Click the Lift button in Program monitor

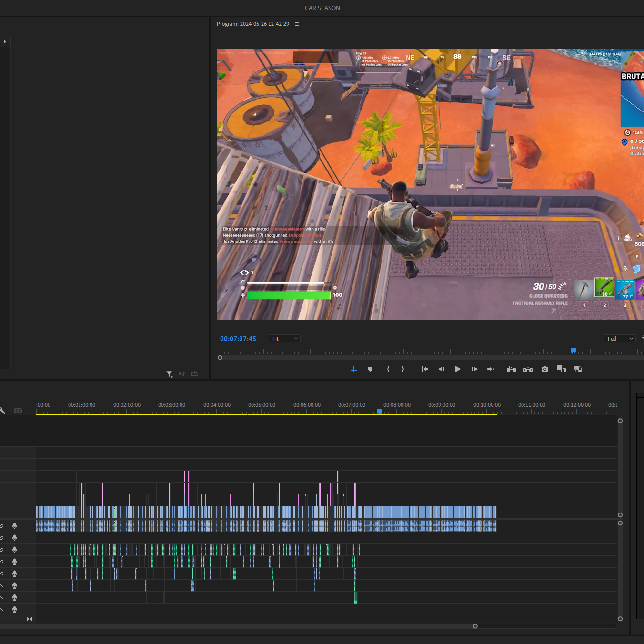coord(511,369)
